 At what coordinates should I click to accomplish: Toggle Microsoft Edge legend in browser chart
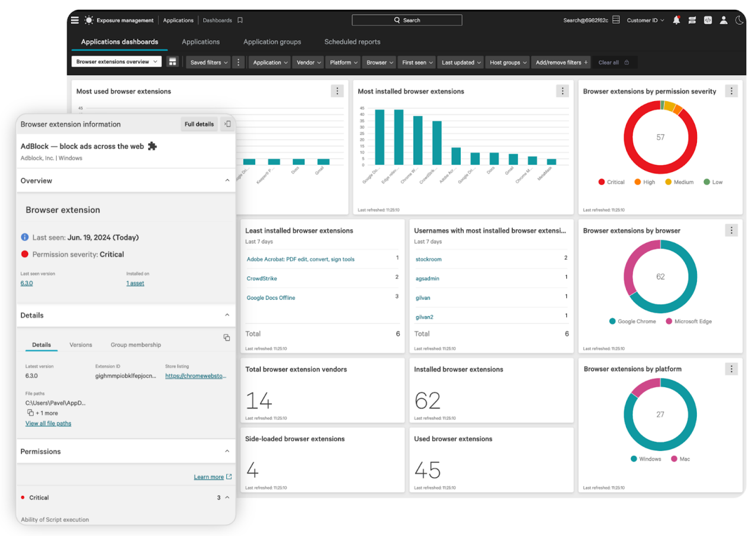pyautogui.click(x=688, y=321)
